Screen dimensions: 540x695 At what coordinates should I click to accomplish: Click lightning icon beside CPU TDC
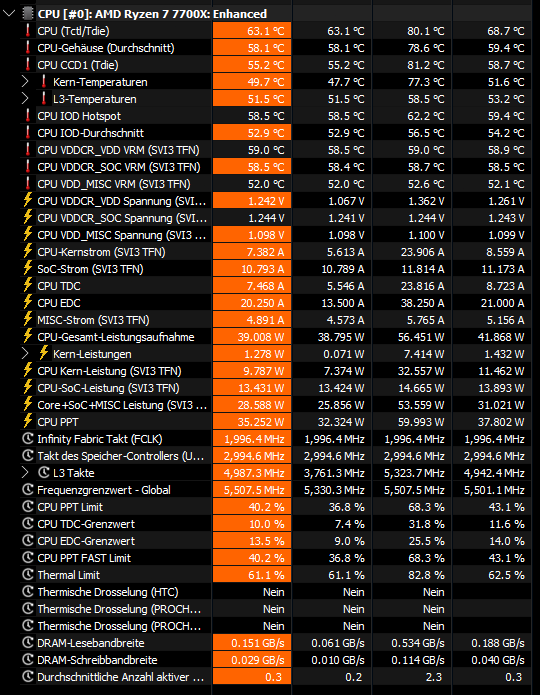[27, 286]
